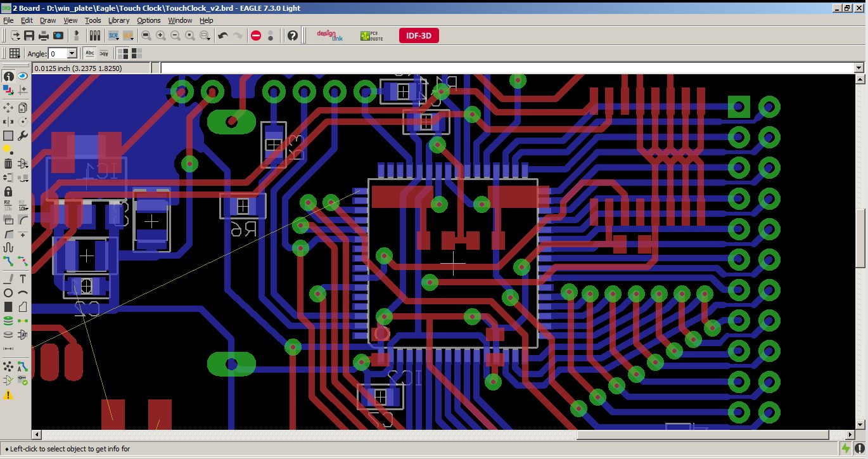Click the Zoom in magnifier
Viewport: 868px width, 459px height.
161,36
